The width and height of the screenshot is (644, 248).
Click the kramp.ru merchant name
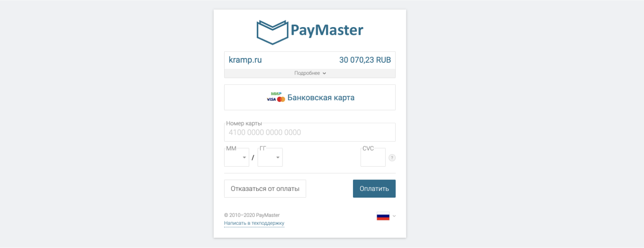point(245,60)
